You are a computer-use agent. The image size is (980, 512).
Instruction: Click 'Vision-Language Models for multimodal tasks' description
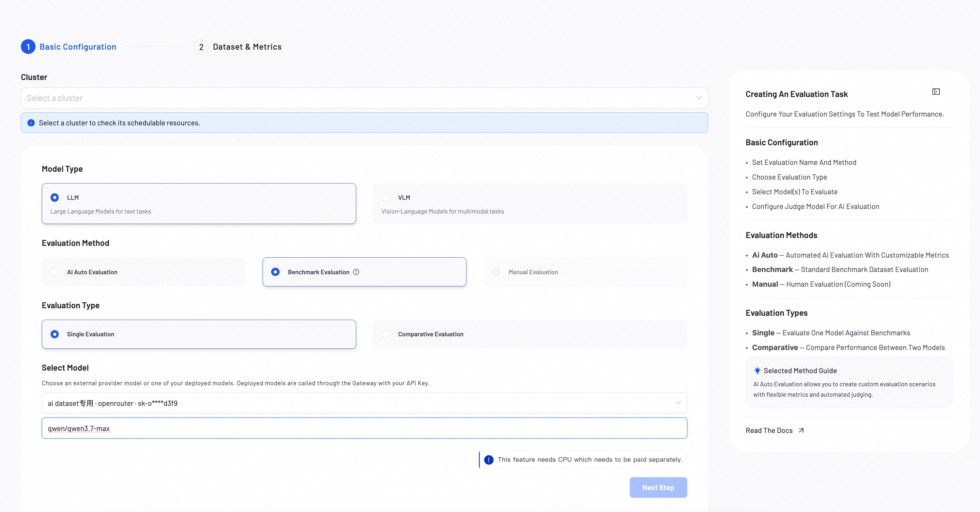click(x=443, y=212)
